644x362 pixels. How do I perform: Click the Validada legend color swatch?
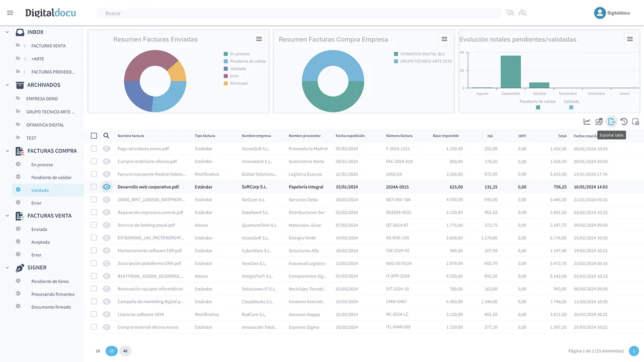[x=571, y=107]
